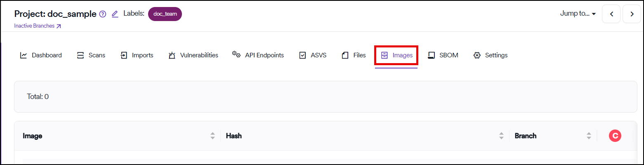Sort table by Hash column
This screenshot has height=165, width=644.
501,136
